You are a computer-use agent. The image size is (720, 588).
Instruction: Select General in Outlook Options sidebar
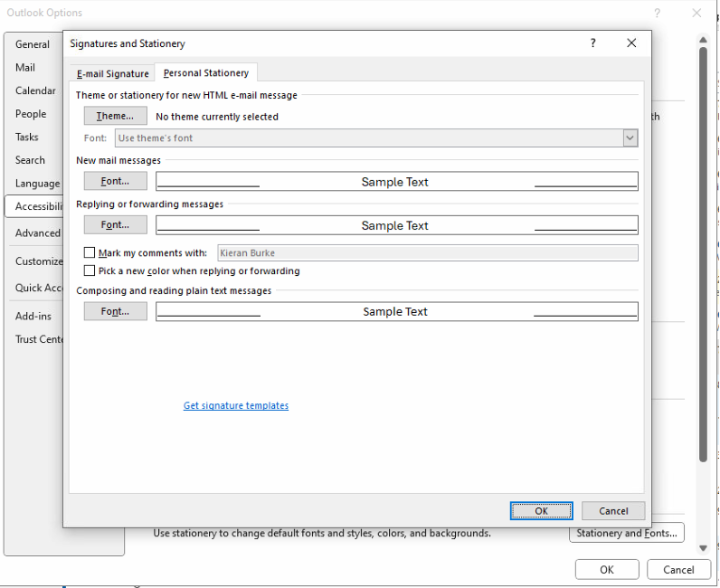coord(33,44)
